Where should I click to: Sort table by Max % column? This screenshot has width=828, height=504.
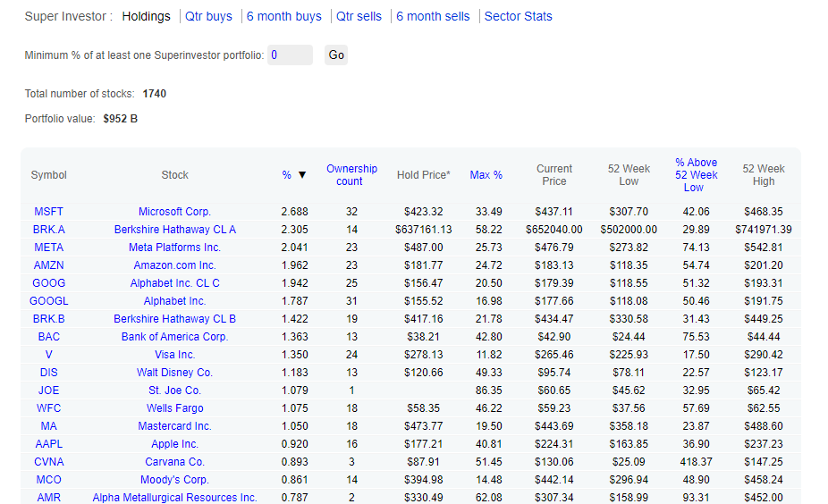pos(486,175)
